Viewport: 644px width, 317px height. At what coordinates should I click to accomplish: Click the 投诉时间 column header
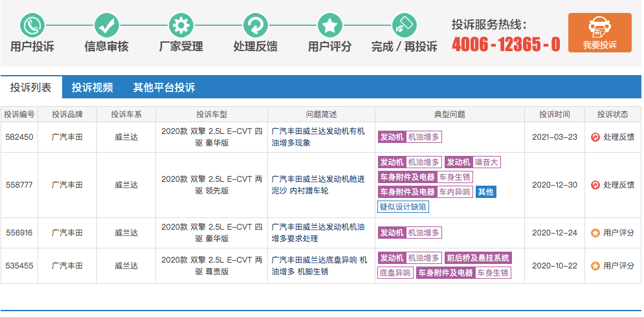click(x=555, y=115)
